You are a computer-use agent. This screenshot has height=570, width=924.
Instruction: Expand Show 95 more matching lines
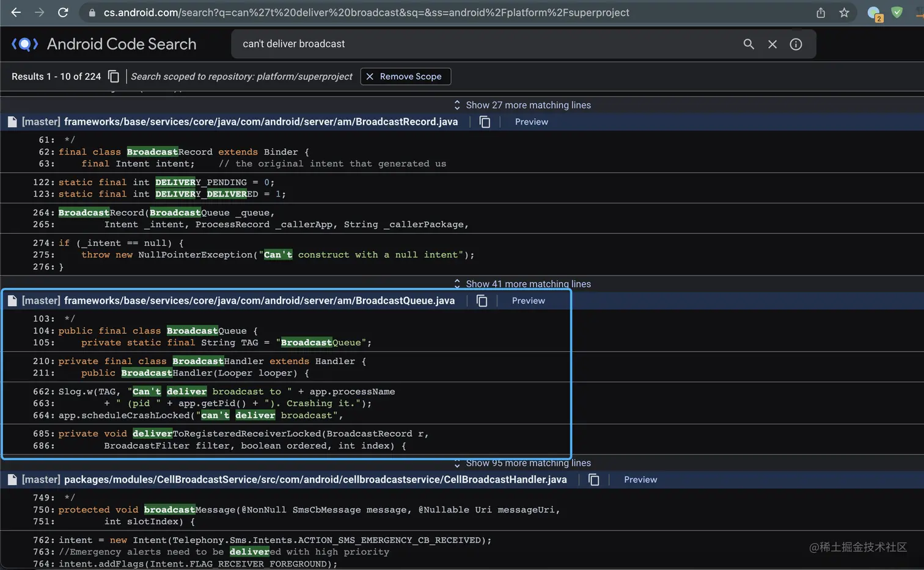coord(522,463)
